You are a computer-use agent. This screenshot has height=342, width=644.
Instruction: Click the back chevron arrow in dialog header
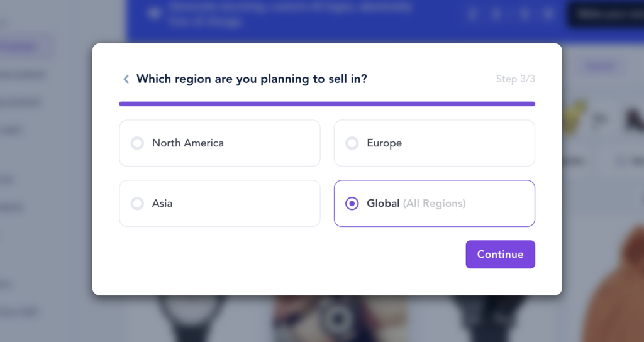[x=126, y=79]
